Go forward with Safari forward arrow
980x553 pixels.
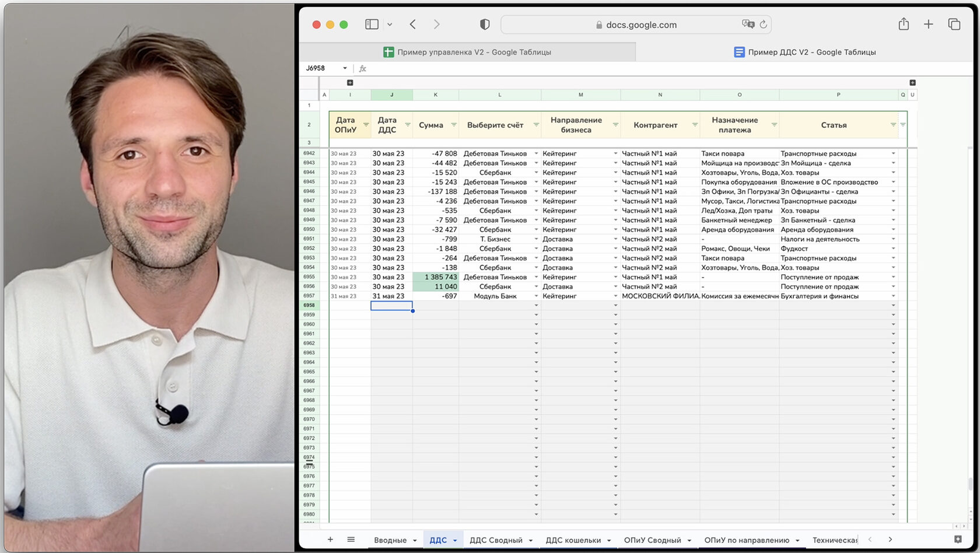[436, 24]
